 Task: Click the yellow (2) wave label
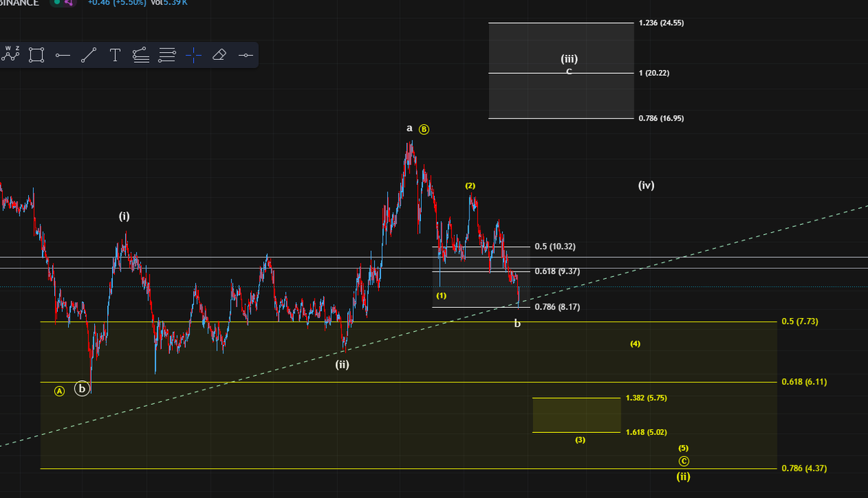(470, 186)
